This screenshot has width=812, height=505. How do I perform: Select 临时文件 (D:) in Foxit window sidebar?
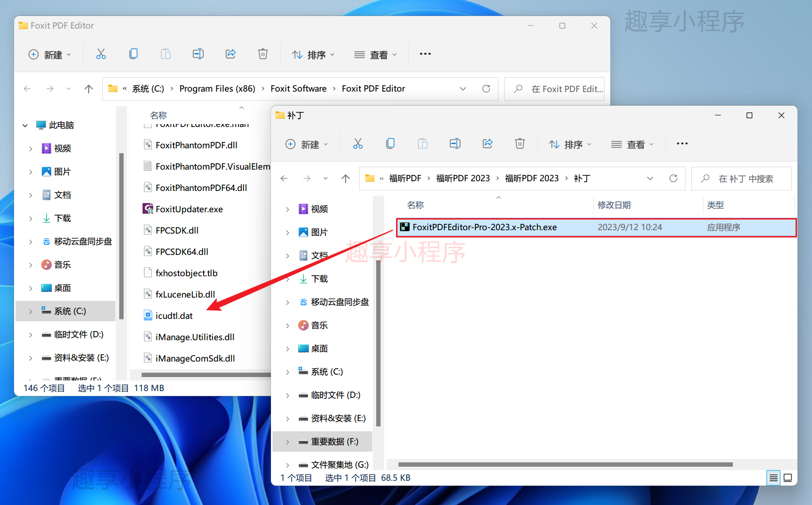click(x=79, y=334)
